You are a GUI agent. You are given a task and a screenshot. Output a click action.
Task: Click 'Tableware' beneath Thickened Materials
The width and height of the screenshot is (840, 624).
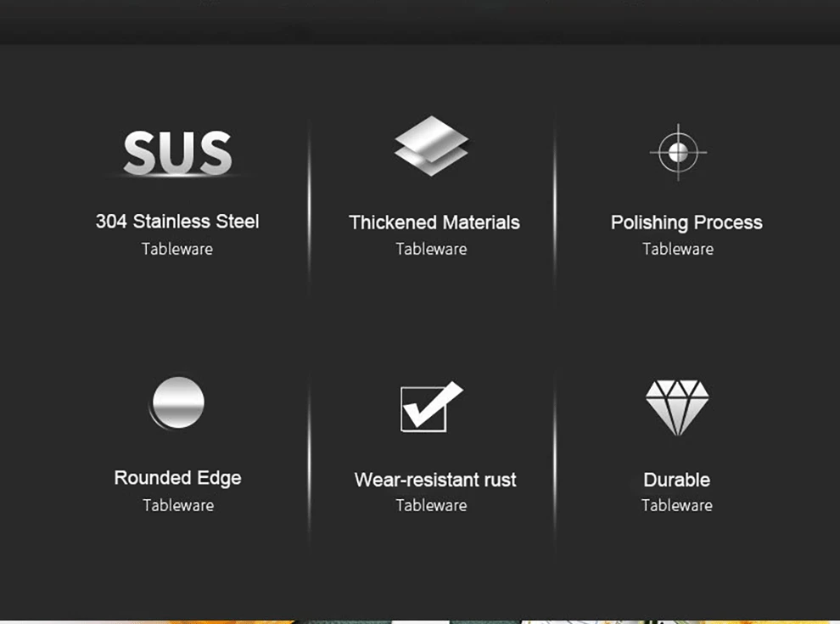431,250
